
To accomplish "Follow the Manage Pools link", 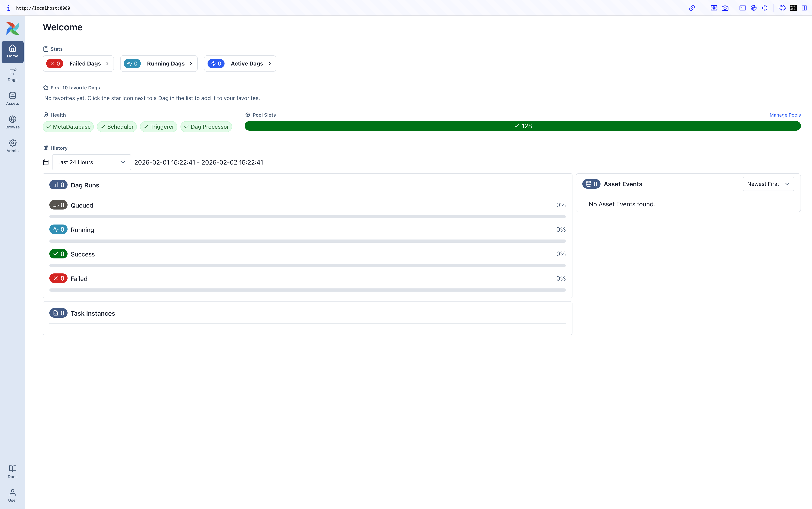I will coord(785,115).
